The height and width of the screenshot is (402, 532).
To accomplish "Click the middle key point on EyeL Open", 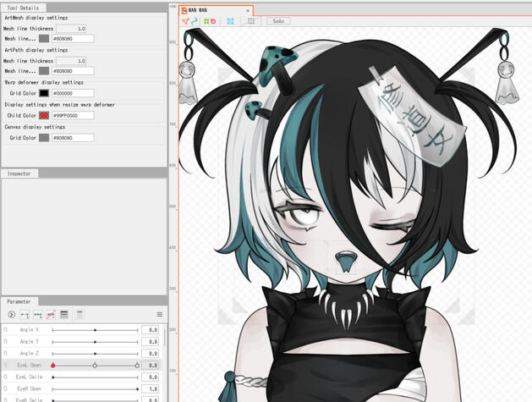I will (x=95, y=366).
